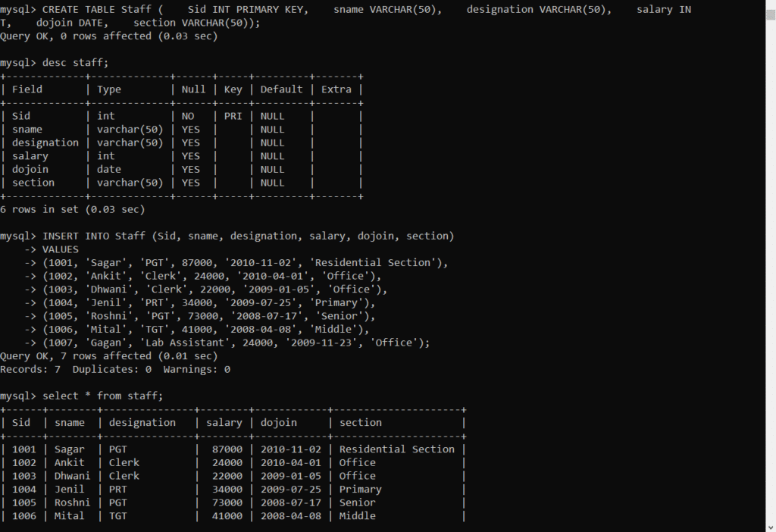Viewport: 776px width, 532px height.
Task: Select the 'Default' column header in desc table
Action: click(x=281, y=89)
